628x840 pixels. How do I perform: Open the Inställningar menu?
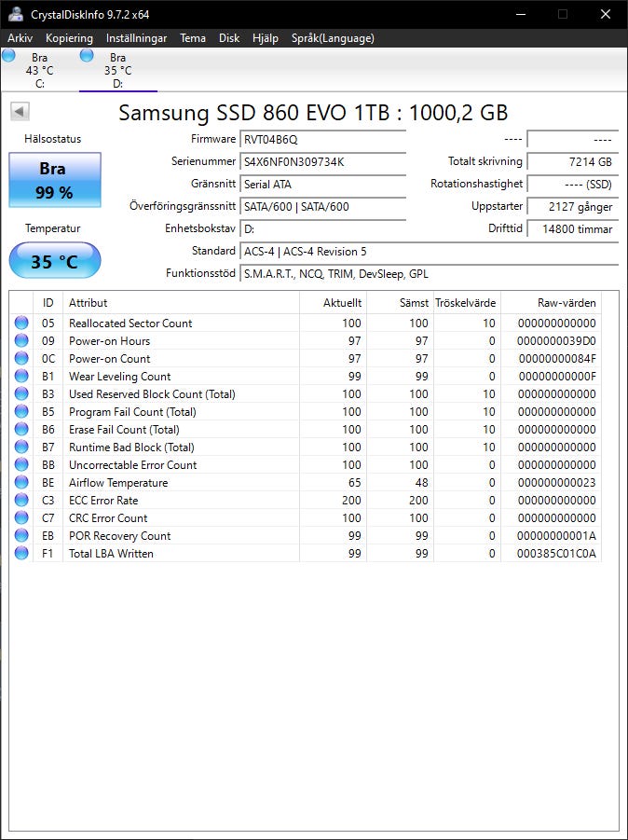(x=136, y=38)
